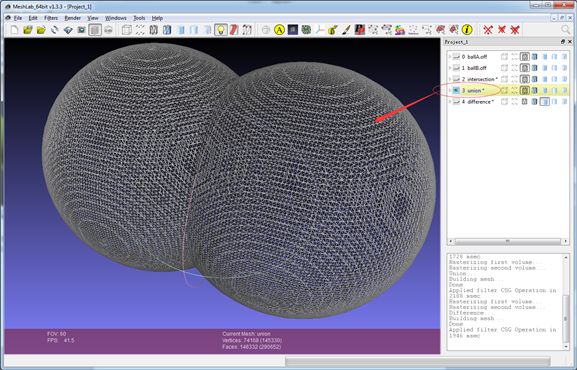This screenshot has width=577, height=370.
Task: Open the Filters menu
Action: 51,18
